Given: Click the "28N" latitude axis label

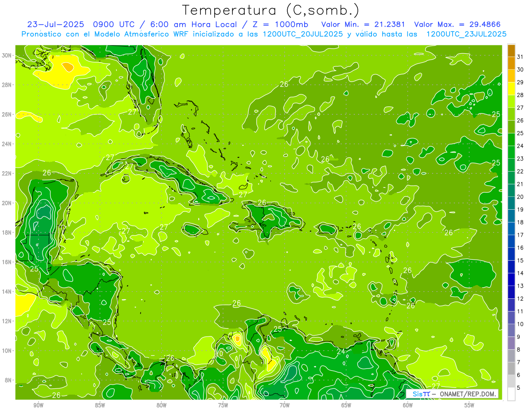Looking at the screenshot, I should 7,85.
